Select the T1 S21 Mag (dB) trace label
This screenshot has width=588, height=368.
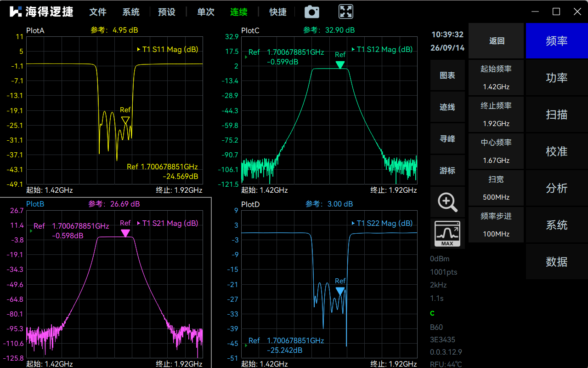click(168, 223)
